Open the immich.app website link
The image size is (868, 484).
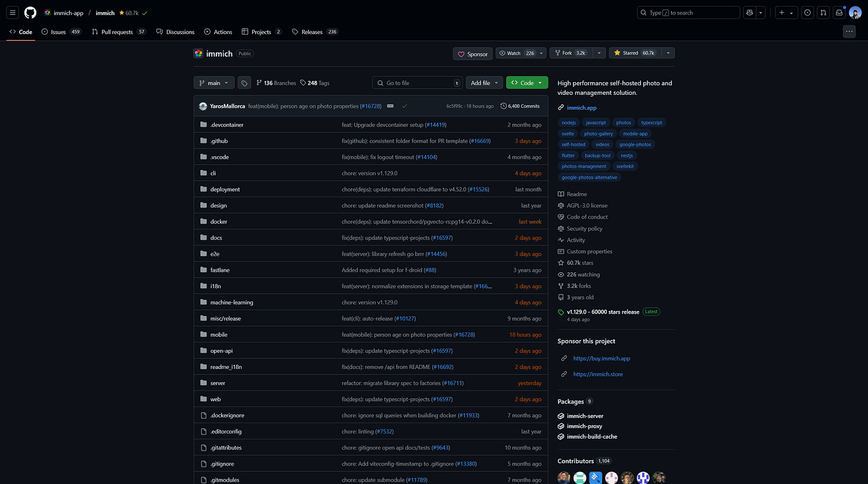582,108
